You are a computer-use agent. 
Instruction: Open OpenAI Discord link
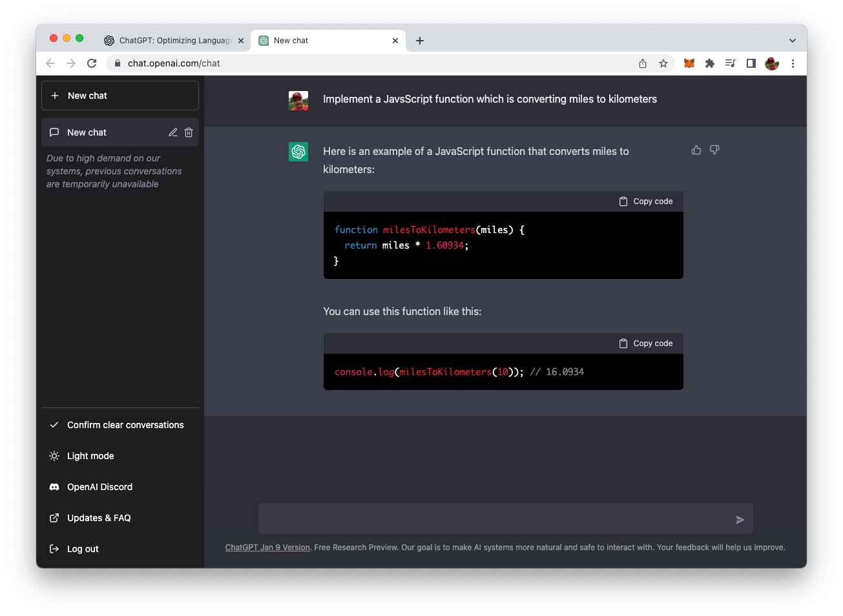(120, 487)
